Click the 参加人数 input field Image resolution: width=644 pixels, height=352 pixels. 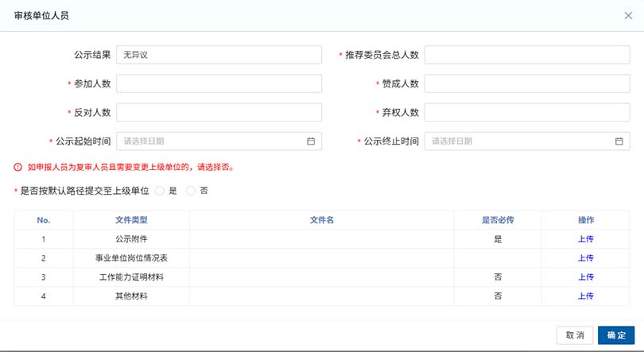point(219,83)
